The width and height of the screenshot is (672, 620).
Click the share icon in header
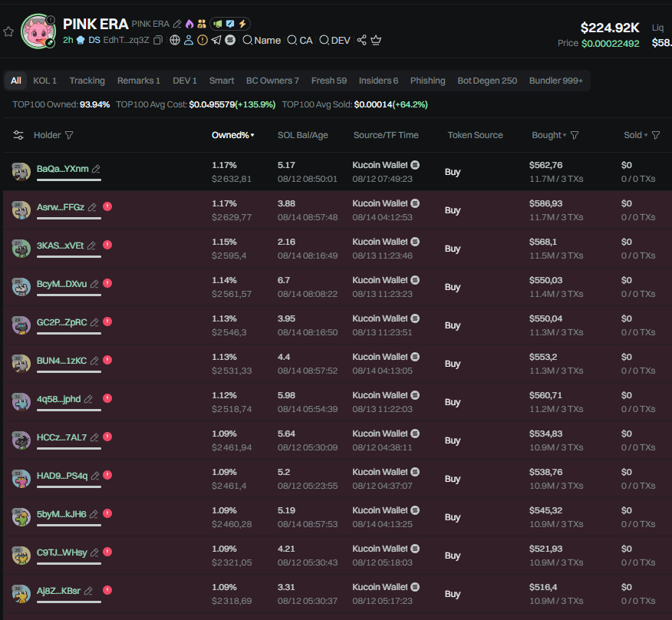pyautogui.click(x=362, y=41)
